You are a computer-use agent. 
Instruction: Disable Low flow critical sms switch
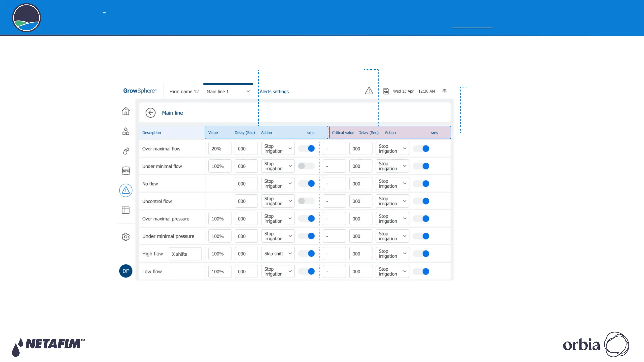421,271
